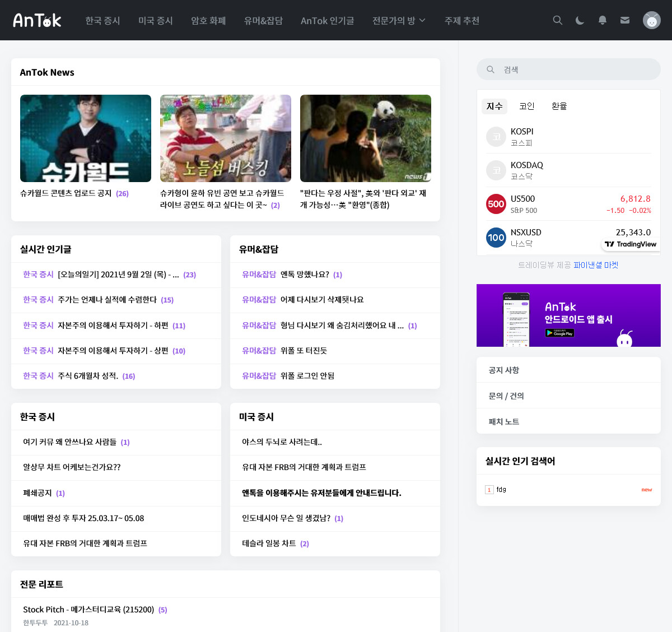This screenshot has width=672, height=632.
Task: Open 아스의 두뇌로 사려는데.. post
Action: tap(282, 442)
